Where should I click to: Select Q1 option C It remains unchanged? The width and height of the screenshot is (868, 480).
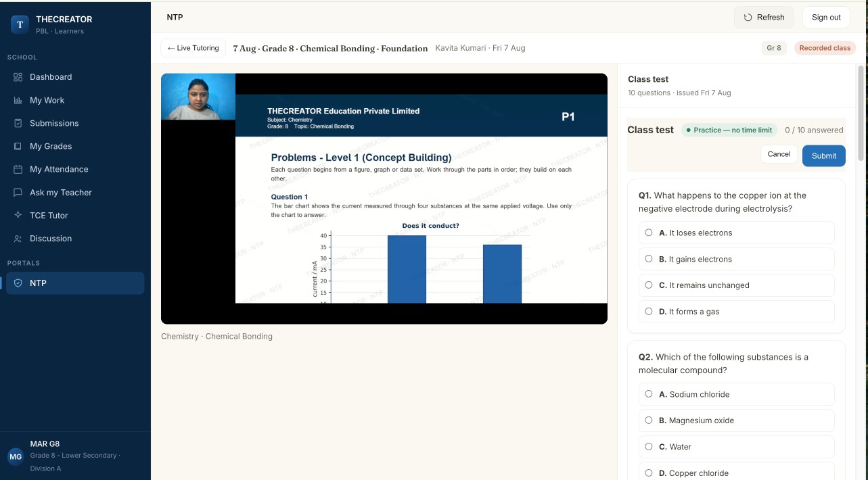pyautogui.click(x=736, y=285)
